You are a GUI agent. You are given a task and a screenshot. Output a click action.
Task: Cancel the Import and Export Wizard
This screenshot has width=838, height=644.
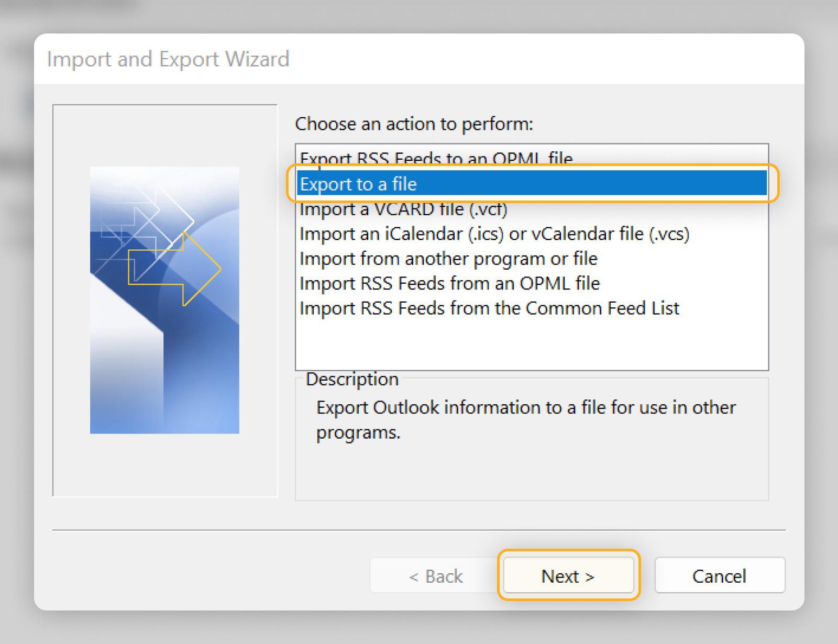tap(720, 576)
